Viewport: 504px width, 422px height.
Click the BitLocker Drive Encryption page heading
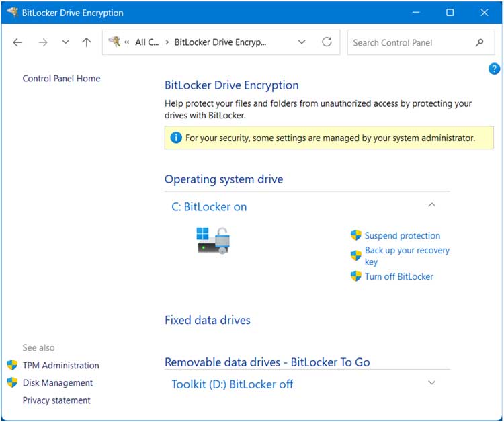click(232, 85)
